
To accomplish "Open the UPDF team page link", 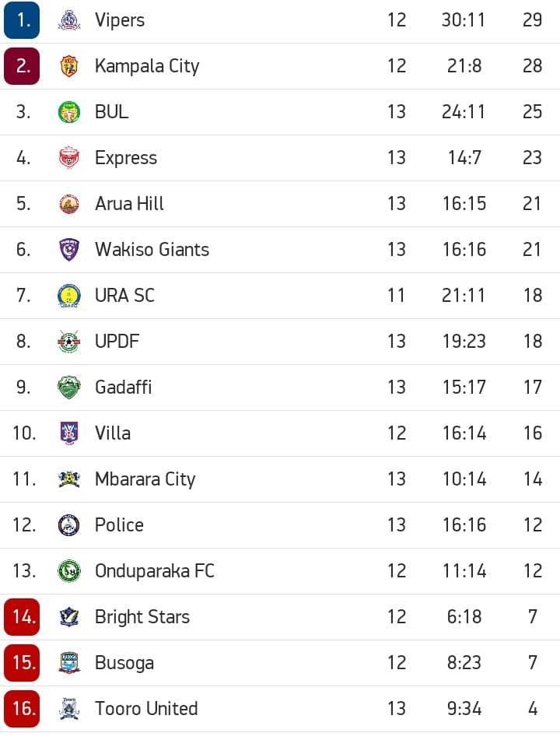I will coord(117,342).
